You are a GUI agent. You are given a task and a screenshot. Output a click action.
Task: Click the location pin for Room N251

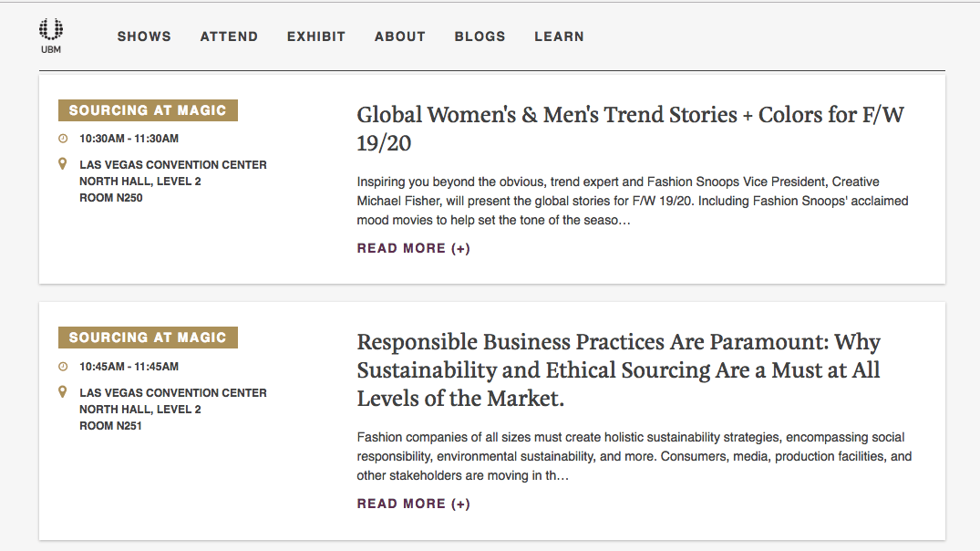click(63, 392)
